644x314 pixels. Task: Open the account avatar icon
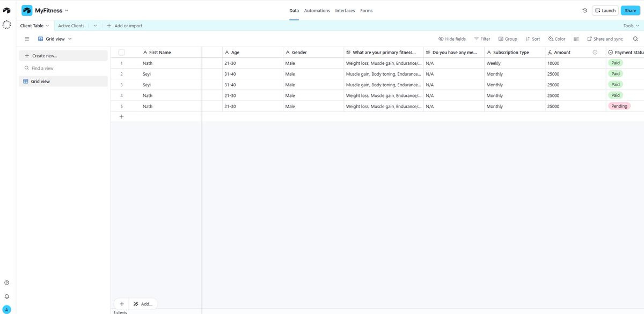click(6, 310)
